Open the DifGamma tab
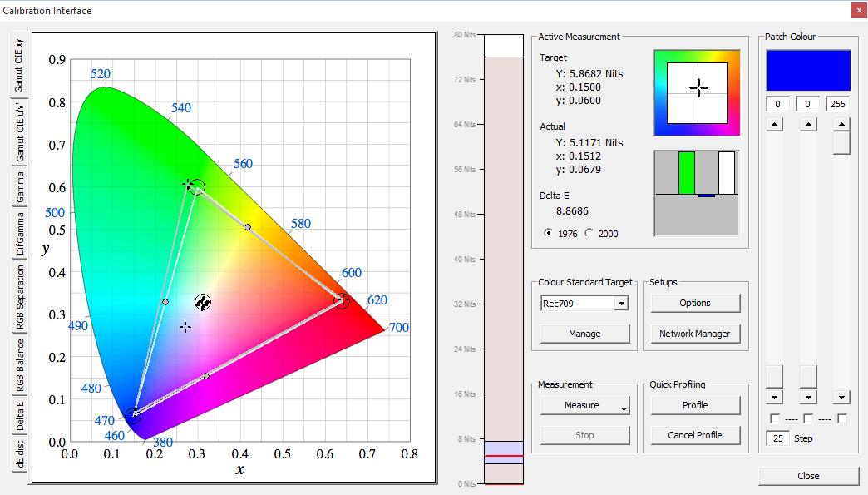Viewport: 868px width, 495px height. (19, 233)
